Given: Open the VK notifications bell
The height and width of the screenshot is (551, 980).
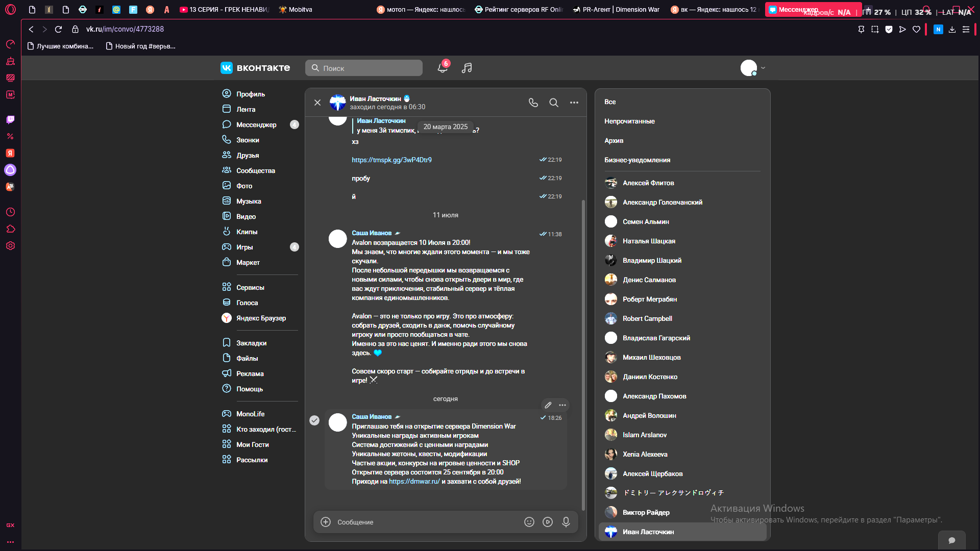Looking at the screenshot, I should tap(443, 68).
